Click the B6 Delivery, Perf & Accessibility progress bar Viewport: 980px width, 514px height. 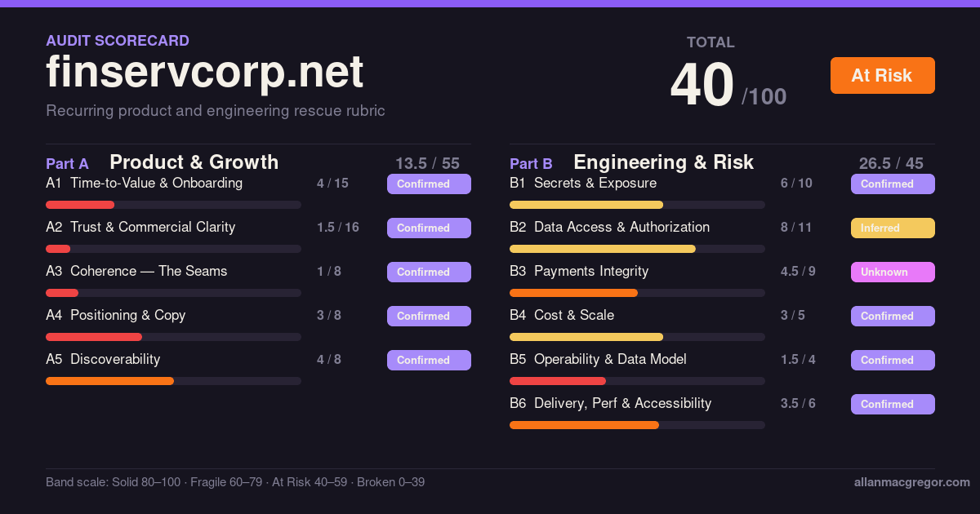[637, 425]
